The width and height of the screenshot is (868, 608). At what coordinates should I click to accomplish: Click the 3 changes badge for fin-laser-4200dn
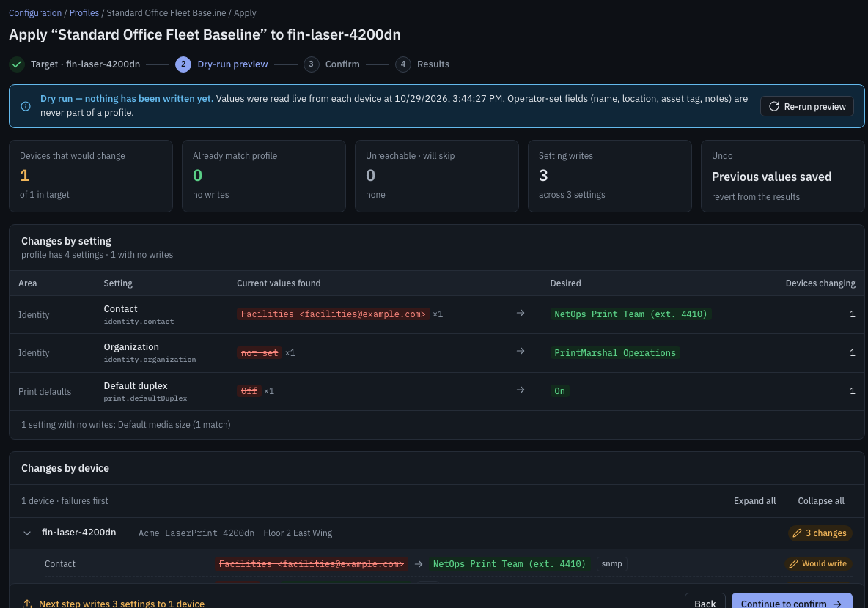pos(820,533)
